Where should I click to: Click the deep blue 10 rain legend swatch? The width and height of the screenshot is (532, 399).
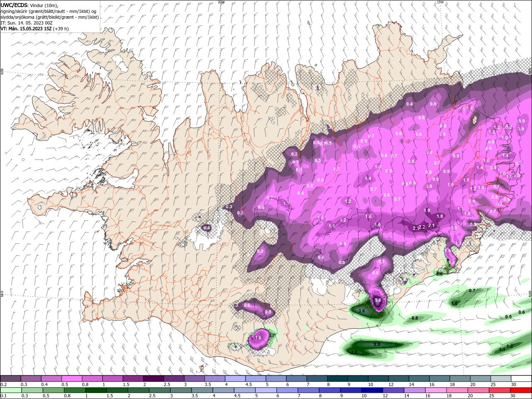click(x=372, y=390)
